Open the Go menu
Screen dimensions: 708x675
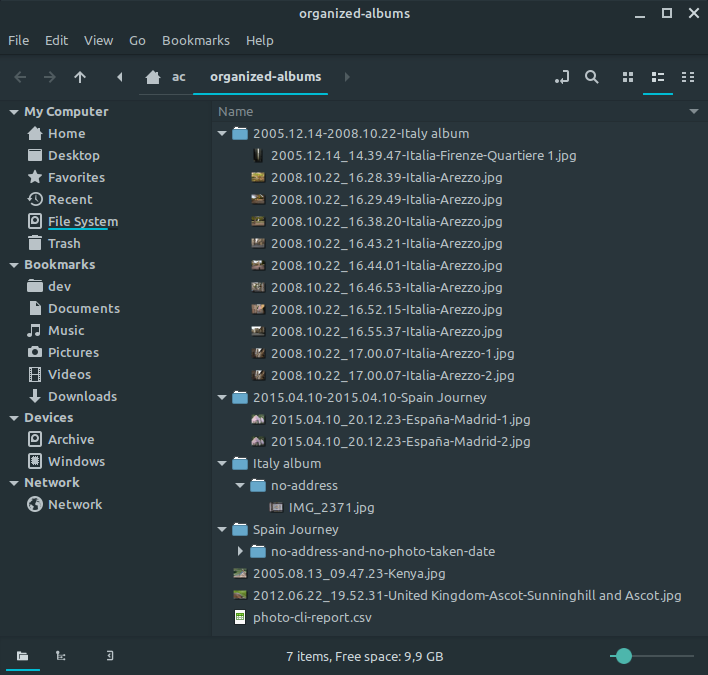(137, 41)
